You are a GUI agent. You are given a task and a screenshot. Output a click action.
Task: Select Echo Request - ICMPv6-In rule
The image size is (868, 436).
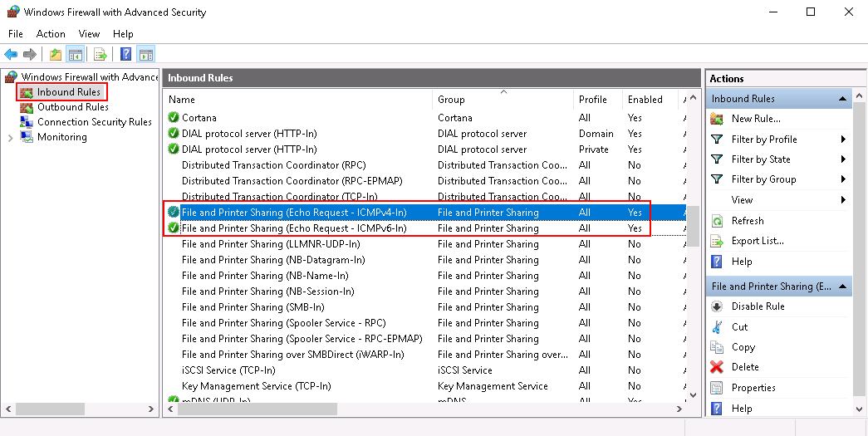click(426, 228)
